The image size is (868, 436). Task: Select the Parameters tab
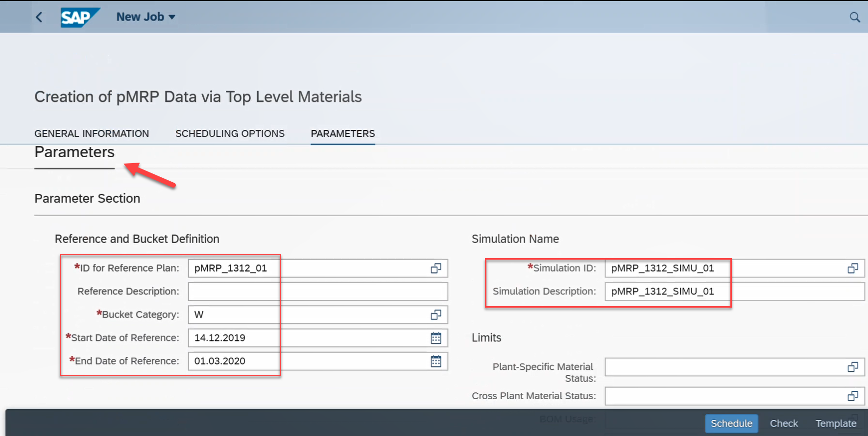(x=342, y=134)
